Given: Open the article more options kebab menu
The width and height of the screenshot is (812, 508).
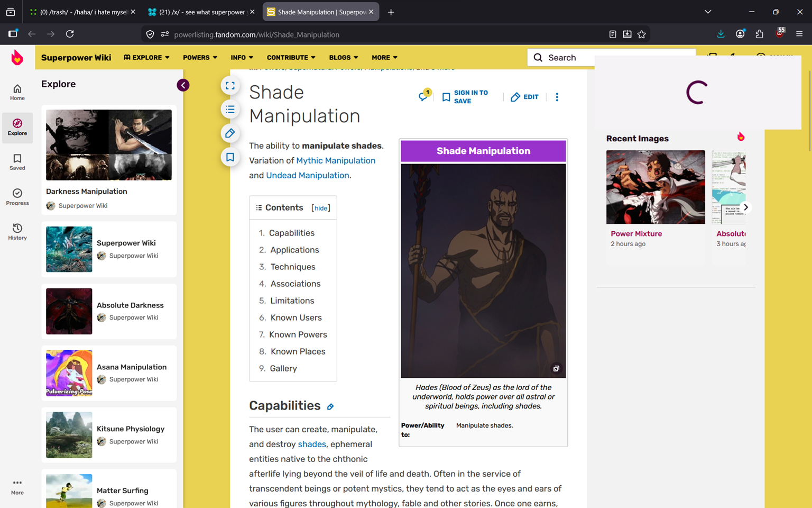Looking at the screenshot, I should [x=557, y=97].
